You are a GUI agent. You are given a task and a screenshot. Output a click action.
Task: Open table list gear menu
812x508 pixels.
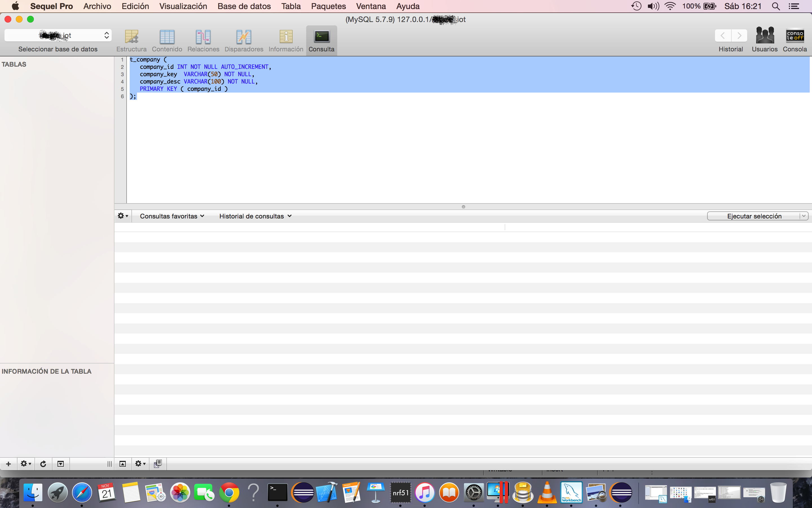(x=26, y=464)
